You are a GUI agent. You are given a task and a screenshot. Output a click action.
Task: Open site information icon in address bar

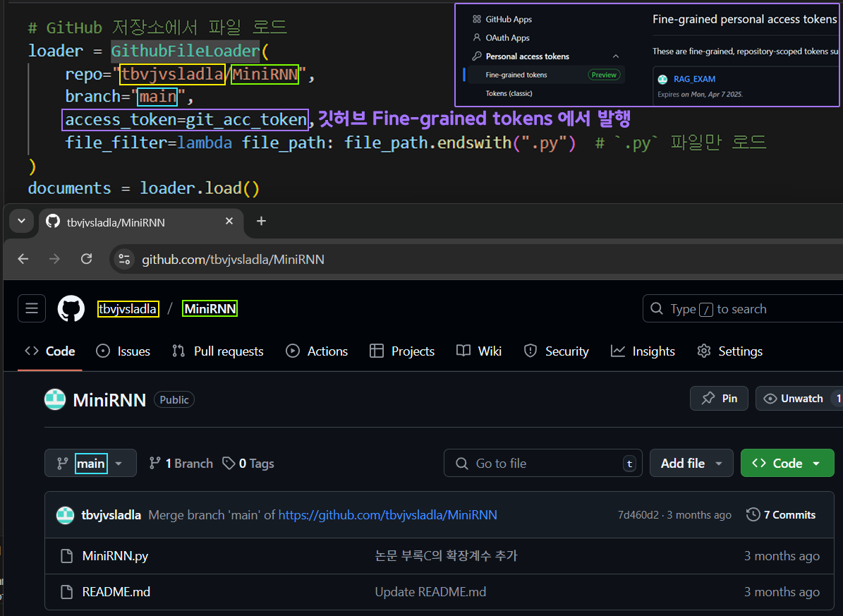124,259
